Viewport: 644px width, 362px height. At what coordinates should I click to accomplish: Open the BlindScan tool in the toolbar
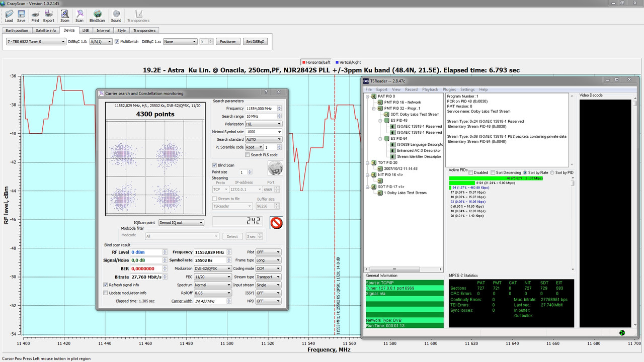pyautogui.click(x=97, y=15)
